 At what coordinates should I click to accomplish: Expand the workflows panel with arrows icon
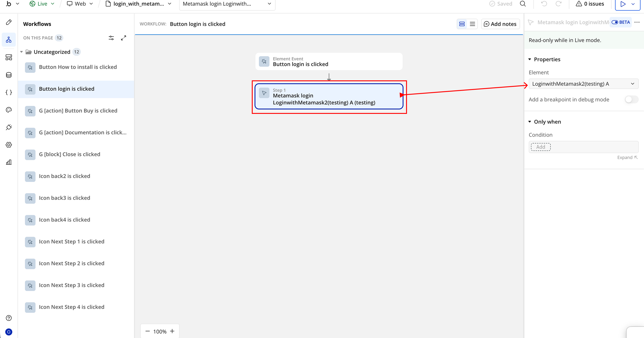pyautogui.click(x=123, y=38)
